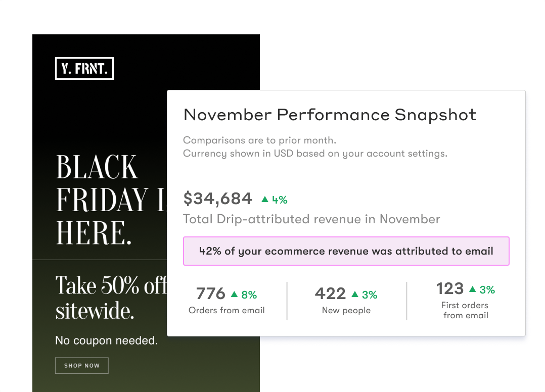Click the 123 first orders number
Viewport: 545px width, 392px height.
449,288
